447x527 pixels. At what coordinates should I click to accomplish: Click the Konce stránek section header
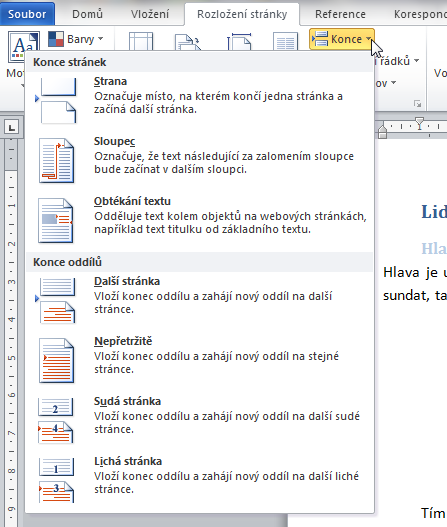tap(200, 62)
